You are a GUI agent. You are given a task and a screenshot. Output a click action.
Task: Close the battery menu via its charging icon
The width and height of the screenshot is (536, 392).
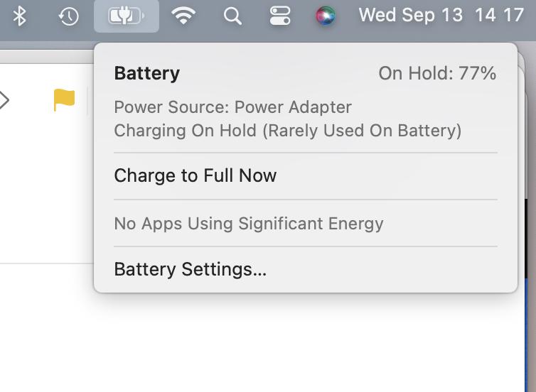pos(126,16)
